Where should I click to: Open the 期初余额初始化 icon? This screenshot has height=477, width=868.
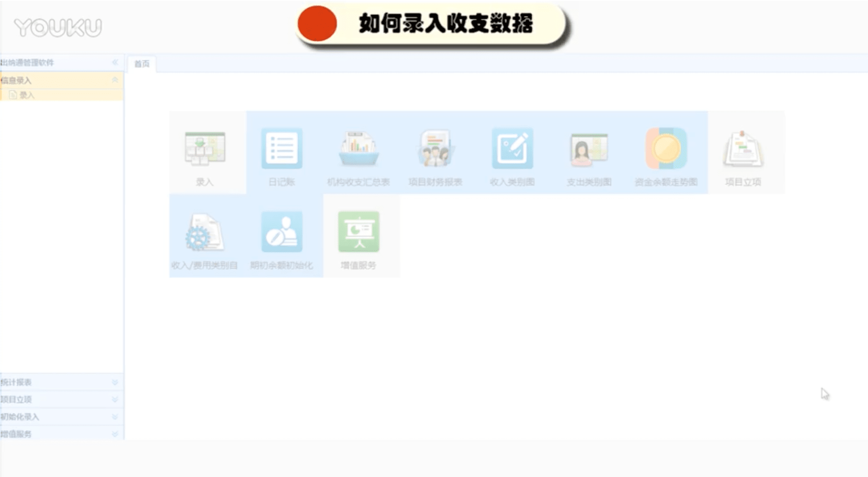coord(281,232)
